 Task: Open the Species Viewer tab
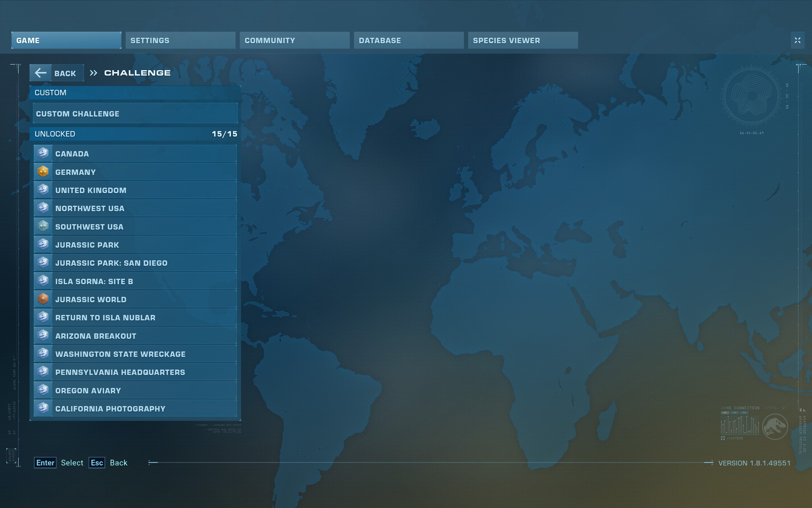pyautogui.click(x=523, y=40)
